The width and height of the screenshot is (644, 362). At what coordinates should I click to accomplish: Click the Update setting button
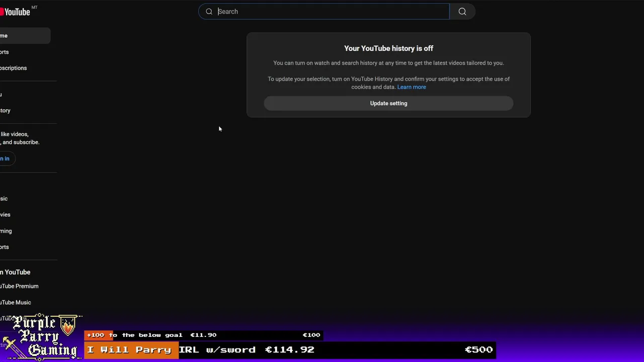point(388,103)
